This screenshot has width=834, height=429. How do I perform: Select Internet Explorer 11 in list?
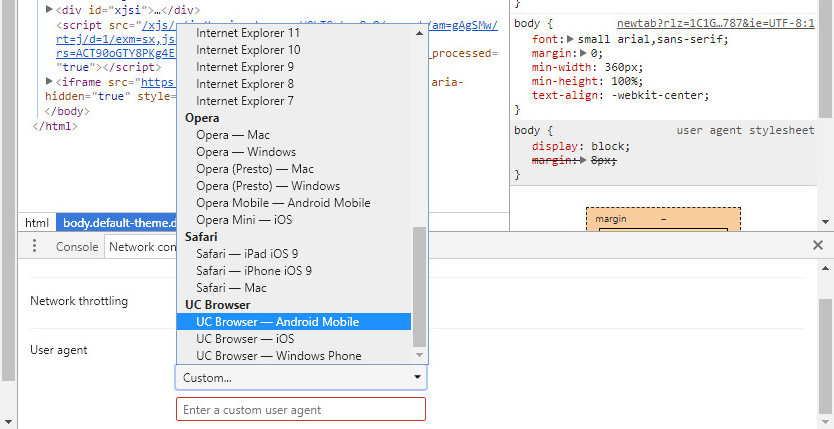point(294,33)
